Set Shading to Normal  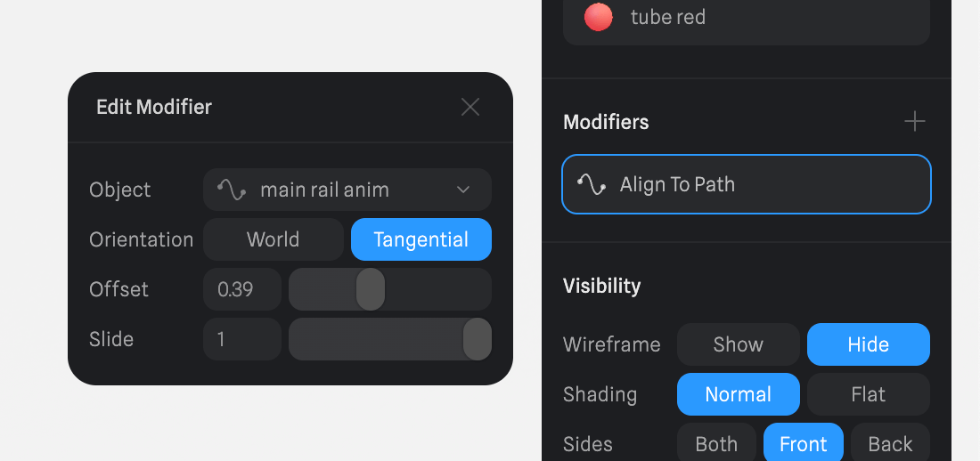739,394
